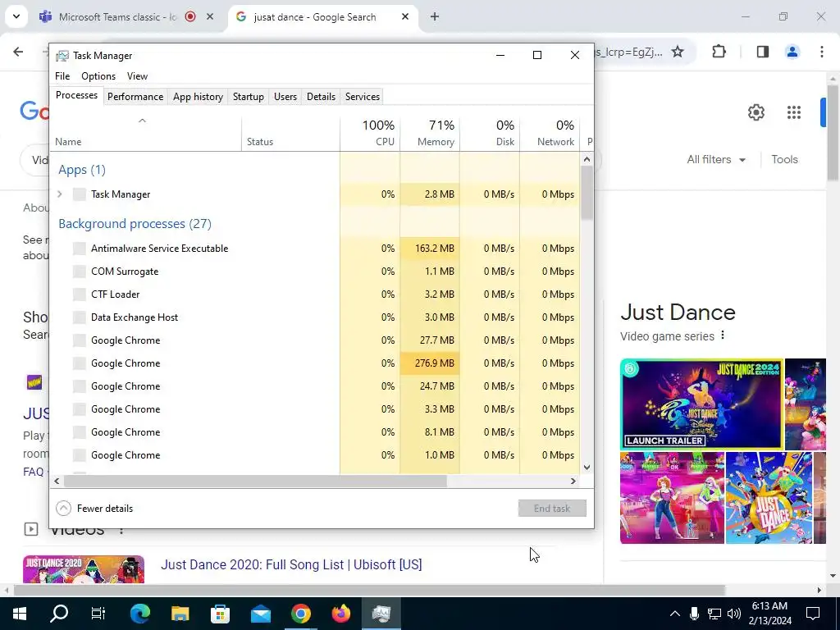Close the jusat dance Google Search tab
This screenshot has height=630, width=840.
405,16
